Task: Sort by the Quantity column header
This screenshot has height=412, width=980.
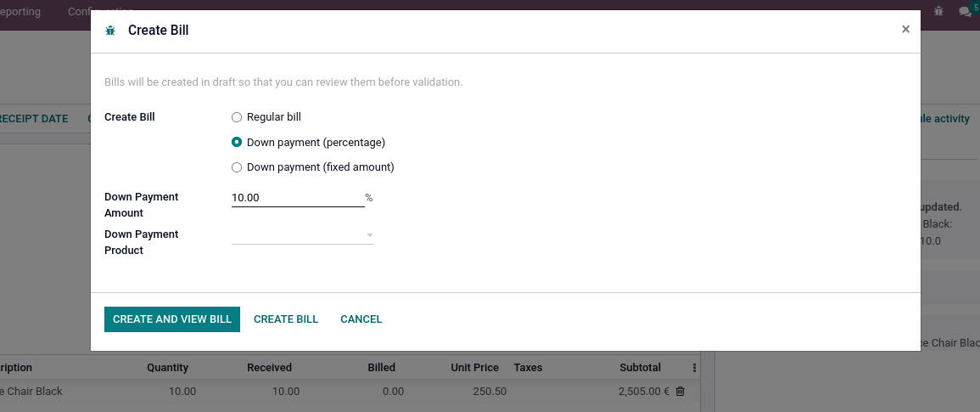Action: click(x=167, y=368)
